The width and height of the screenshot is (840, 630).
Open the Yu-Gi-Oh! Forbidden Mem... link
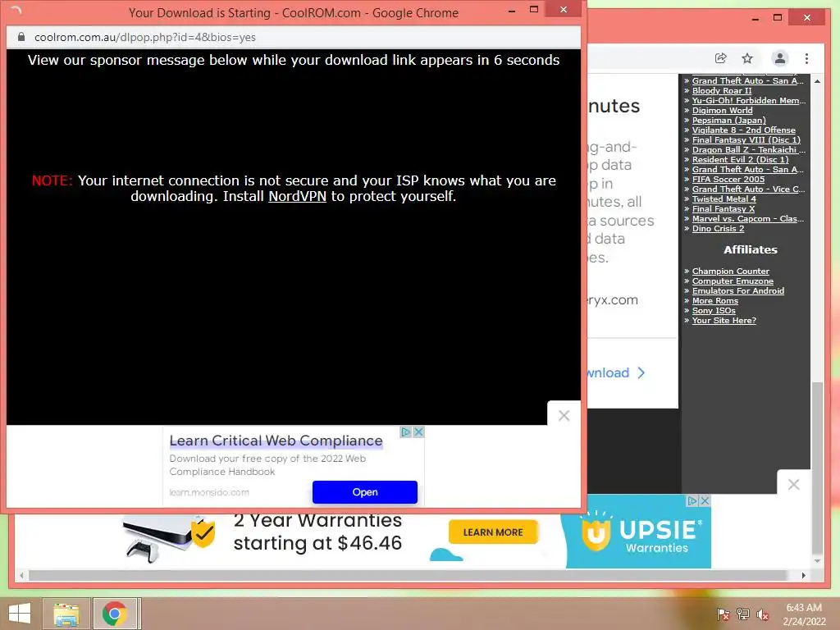coord(748,100)
